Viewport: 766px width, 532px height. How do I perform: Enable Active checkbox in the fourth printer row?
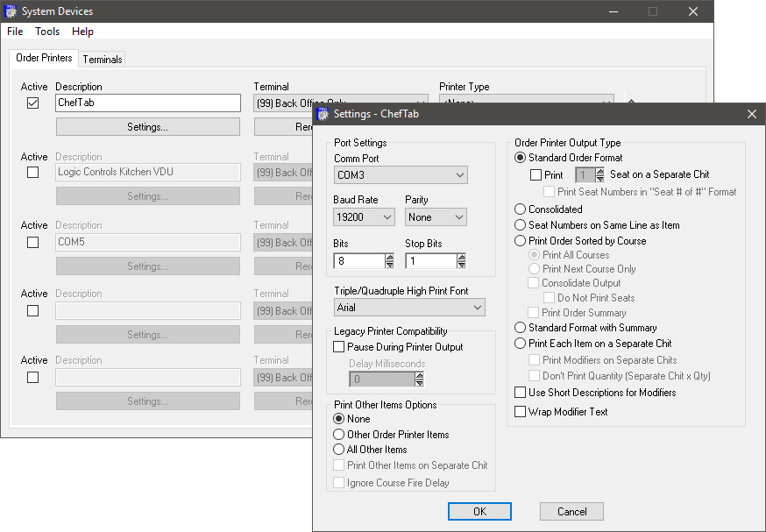click(32, 311)
